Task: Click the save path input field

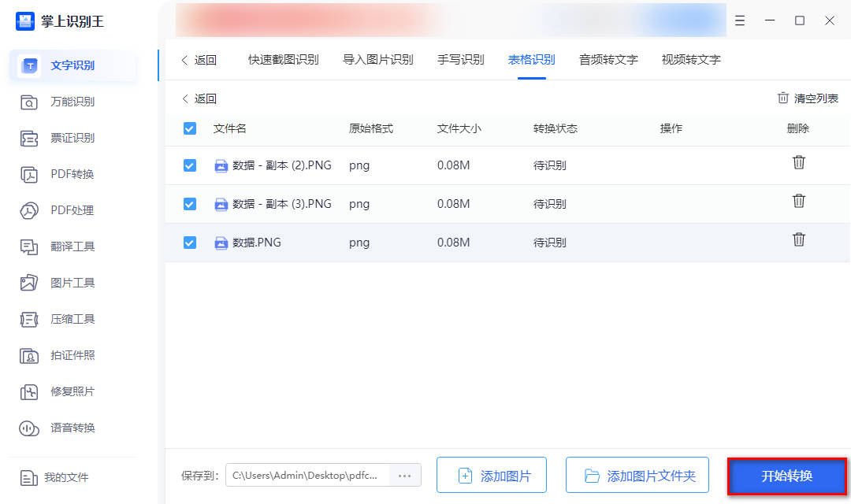Action: coord(308,475)
